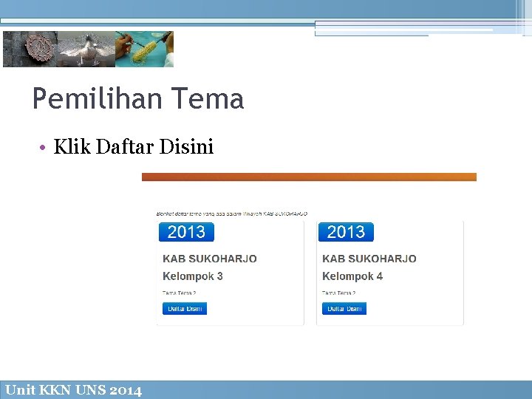Click the Klik Daftar Disini bullet text
This screenshot has width=532, height=399.
[x=133, y=146]
